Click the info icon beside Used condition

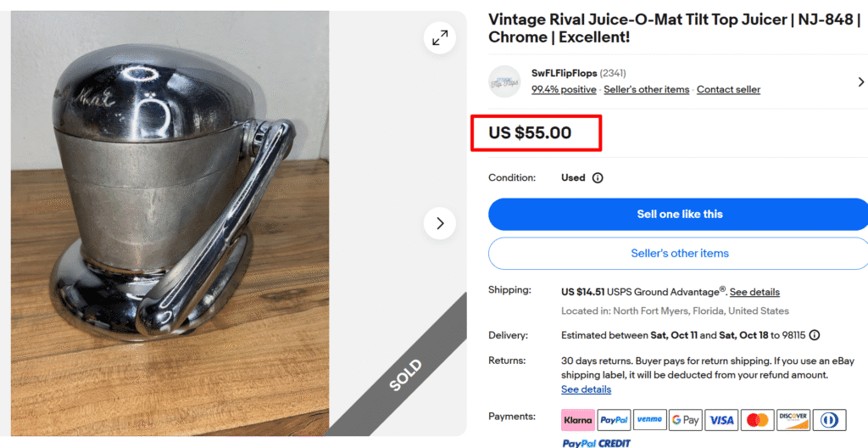[598, 178]
